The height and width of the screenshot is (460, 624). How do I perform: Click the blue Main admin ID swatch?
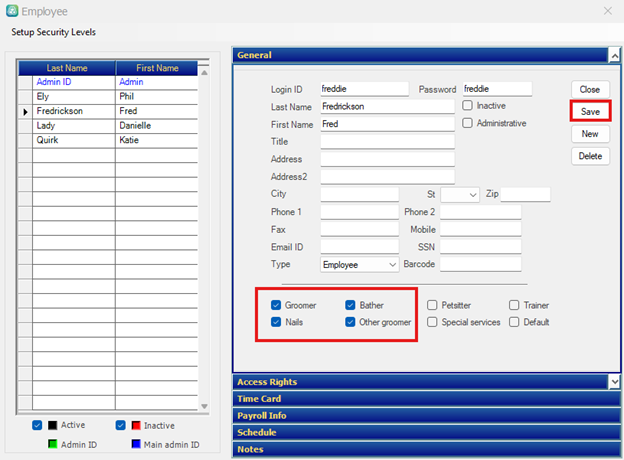pos(136,444)
